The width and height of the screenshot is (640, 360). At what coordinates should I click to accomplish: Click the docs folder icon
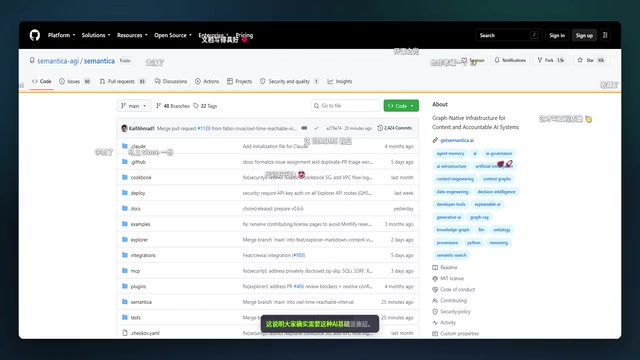(x=125, y=208)
